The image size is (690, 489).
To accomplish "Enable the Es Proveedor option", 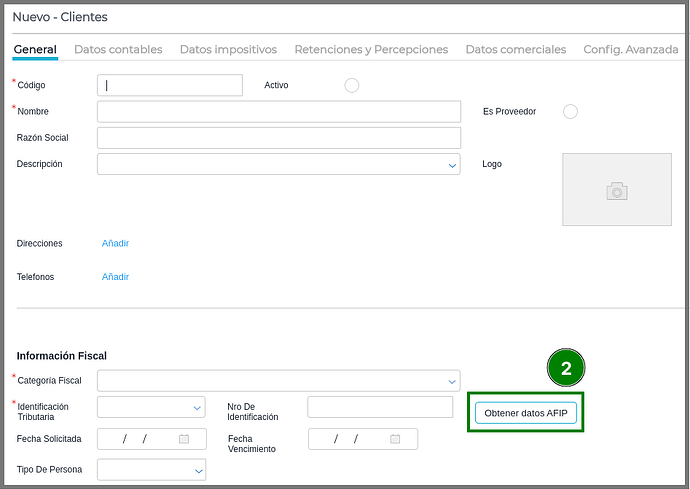I will click(570, 112).
